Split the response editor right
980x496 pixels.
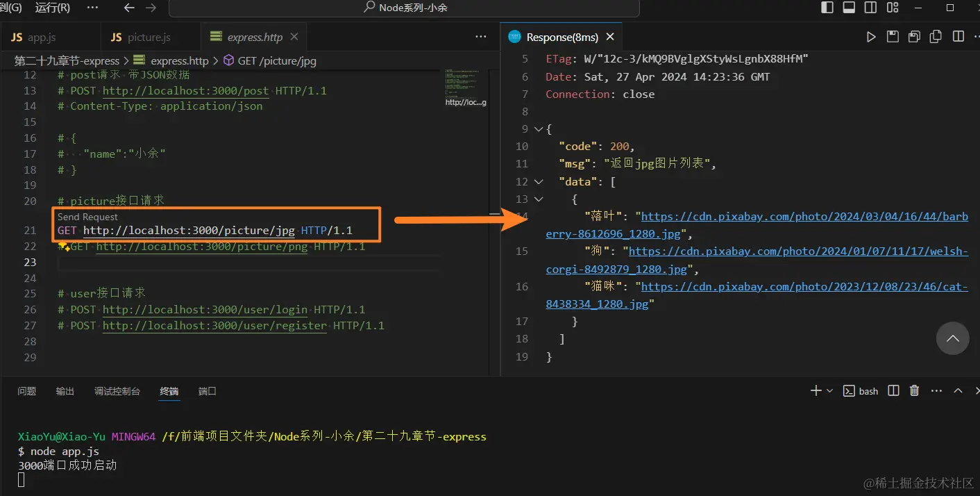coord(958,37)
